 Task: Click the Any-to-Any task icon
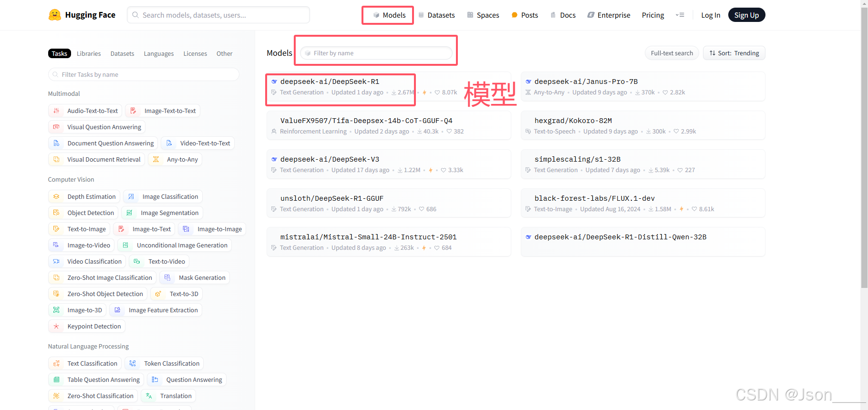click(x=156, y=159)
